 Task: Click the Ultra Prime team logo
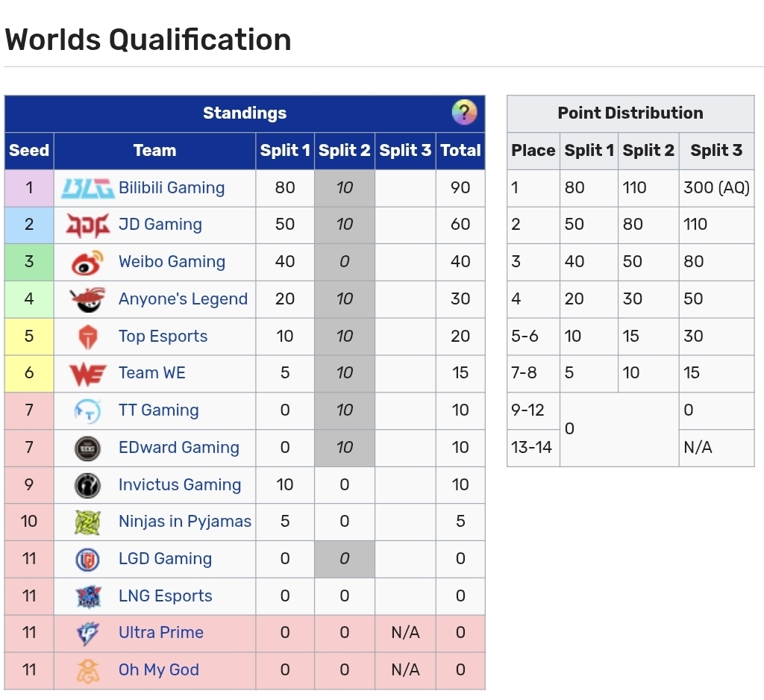click(88, 634)
